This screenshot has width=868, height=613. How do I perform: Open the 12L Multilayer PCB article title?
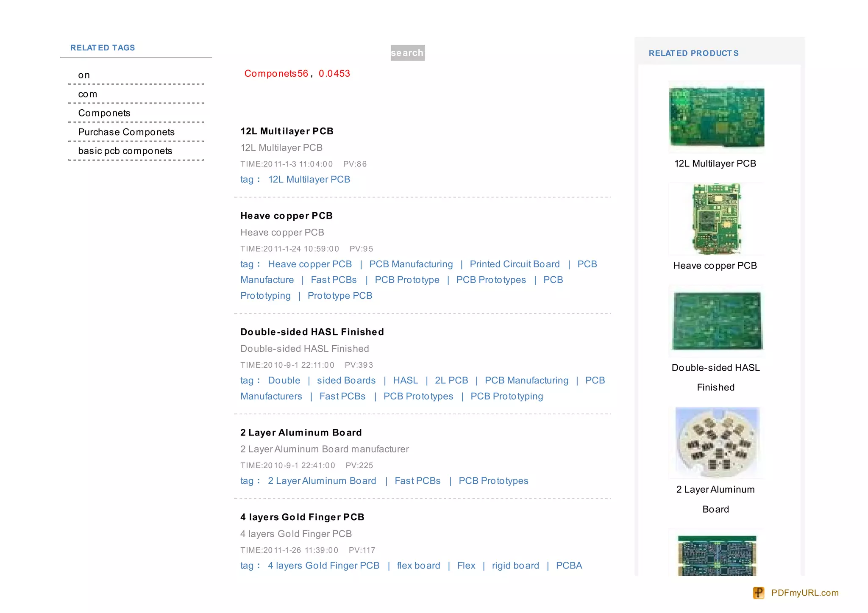click(x=287, y=131)
